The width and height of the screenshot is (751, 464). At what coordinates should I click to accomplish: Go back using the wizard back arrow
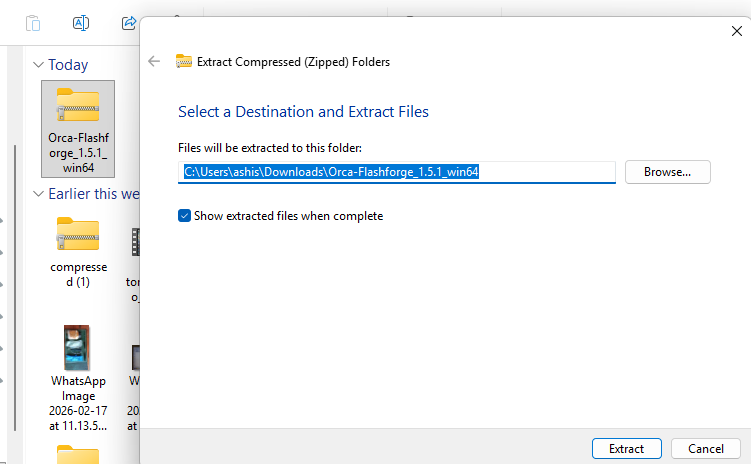coord(154,61)
